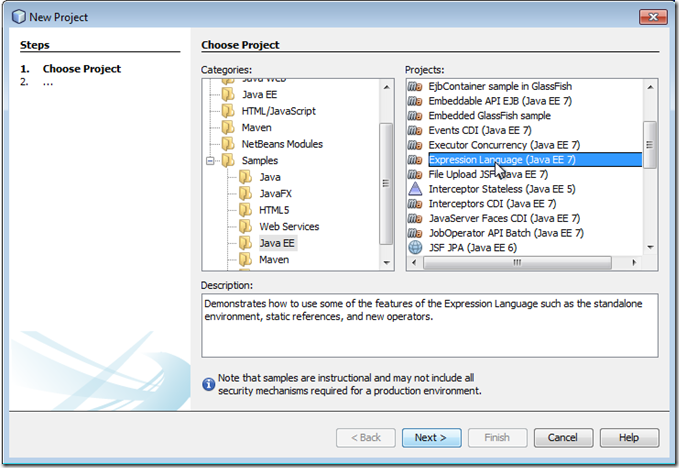Select File Upload JSF (Java EE 7)

click(x=488, y=174)
